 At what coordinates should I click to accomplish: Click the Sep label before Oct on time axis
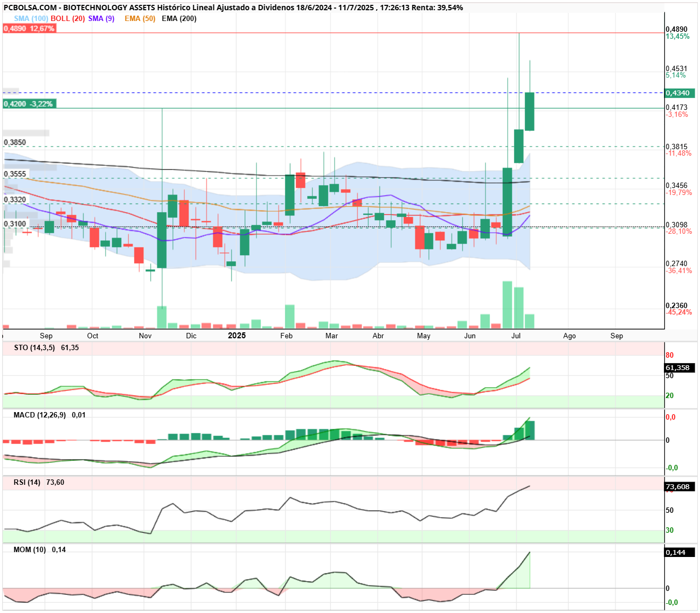tap(46, 336)
